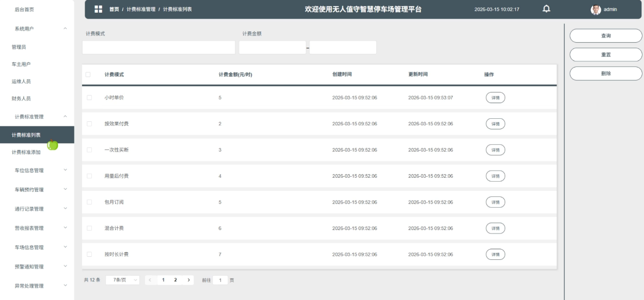Focus the 计费模式 search input
The width and height of the screenshot is (644, 300).
click(x=159, y=47)
